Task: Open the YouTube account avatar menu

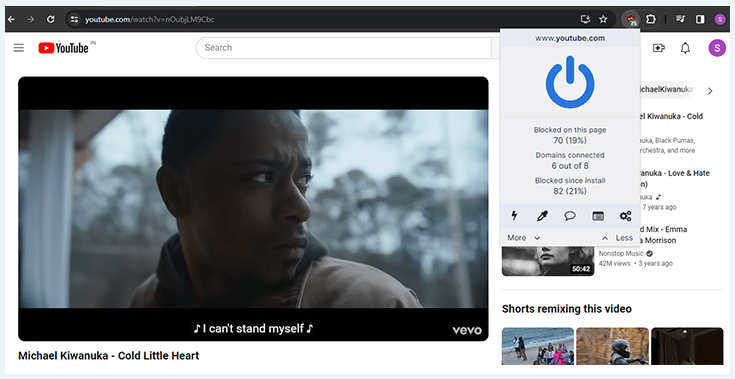Action: point(717,48)
